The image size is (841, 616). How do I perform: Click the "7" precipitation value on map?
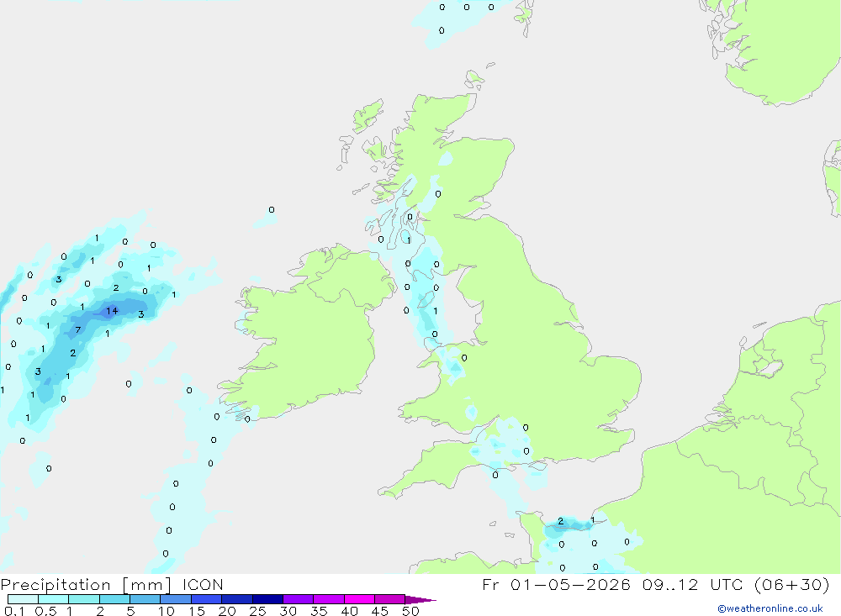pos(78,330)
